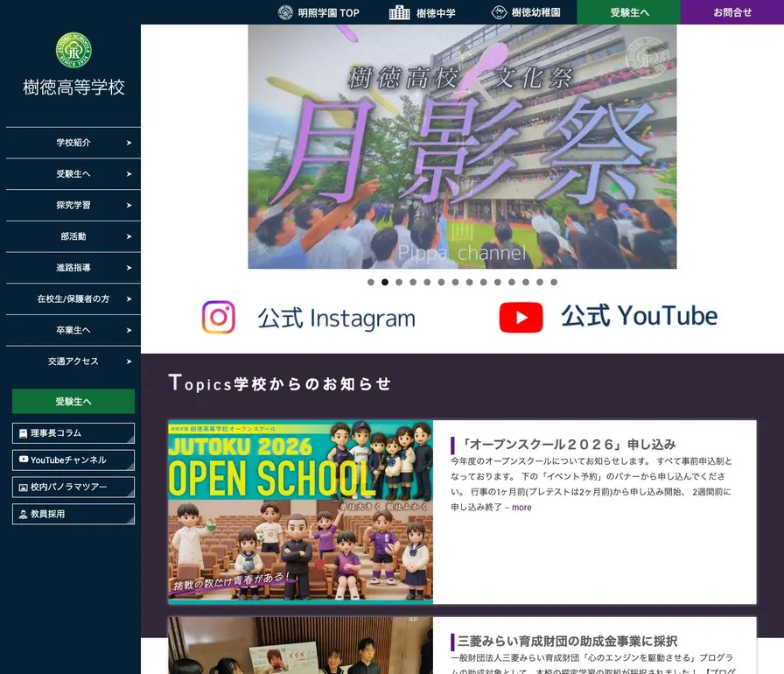Click green 受験生へ top bar button
The image size is (784, 674).
628,12
